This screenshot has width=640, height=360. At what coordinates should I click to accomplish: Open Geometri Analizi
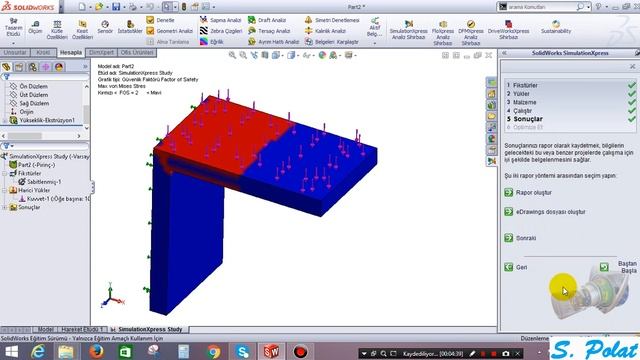tap(169, 31)
